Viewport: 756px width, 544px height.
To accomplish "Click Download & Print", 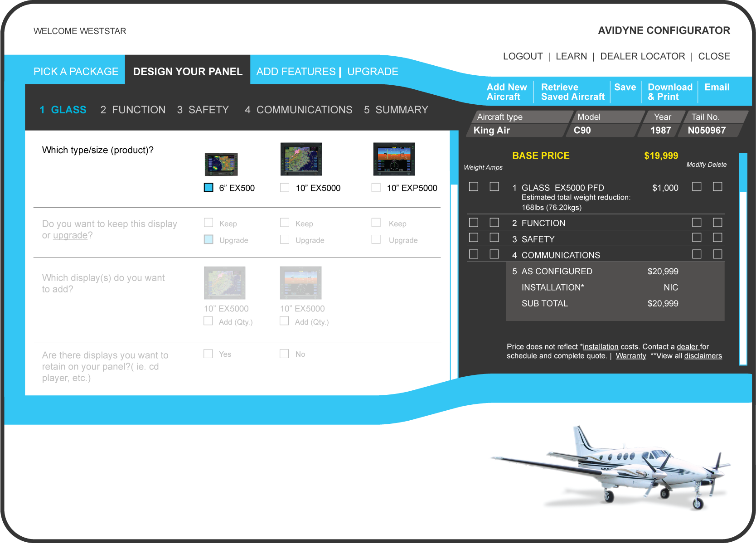I will click(x=670, y=92).
